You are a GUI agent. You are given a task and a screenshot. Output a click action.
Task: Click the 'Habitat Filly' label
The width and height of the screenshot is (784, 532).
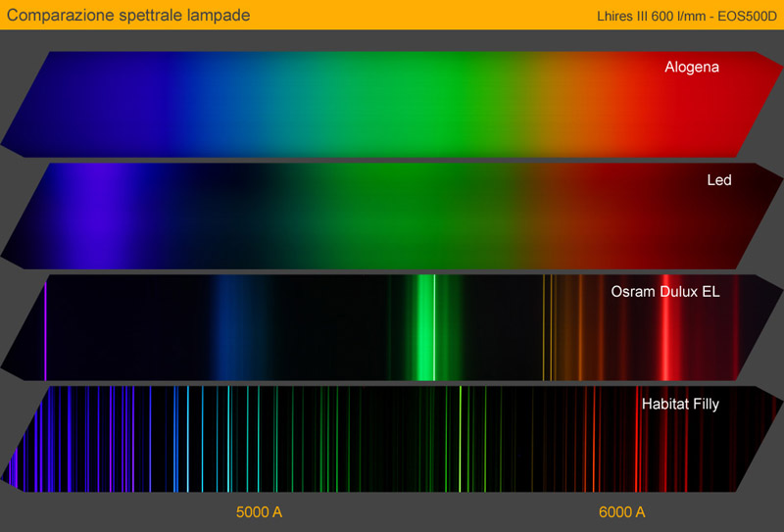click(680, 404)
